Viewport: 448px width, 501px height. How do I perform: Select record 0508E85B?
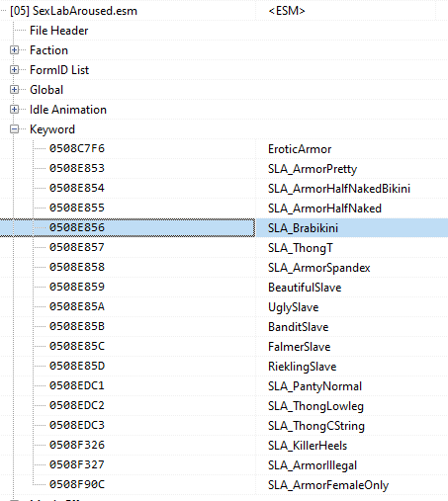point(77,326)
